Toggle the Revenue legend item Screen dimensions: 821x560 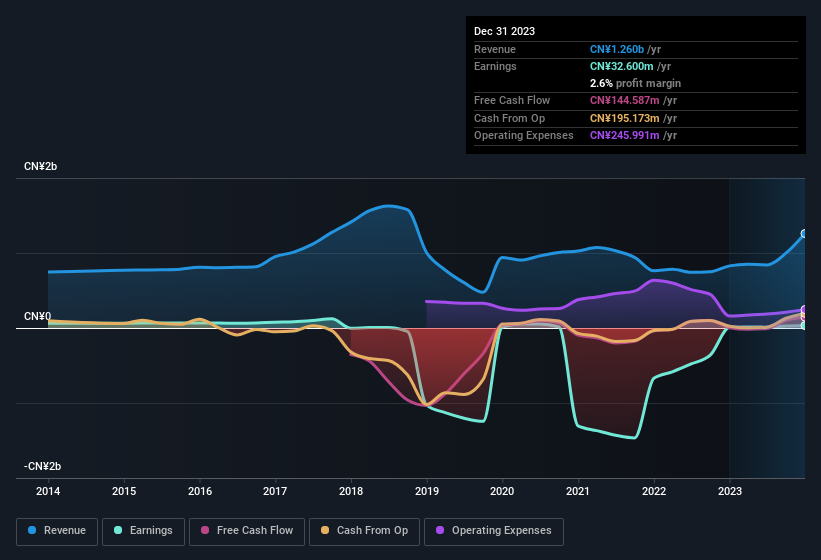pos(57,531)
